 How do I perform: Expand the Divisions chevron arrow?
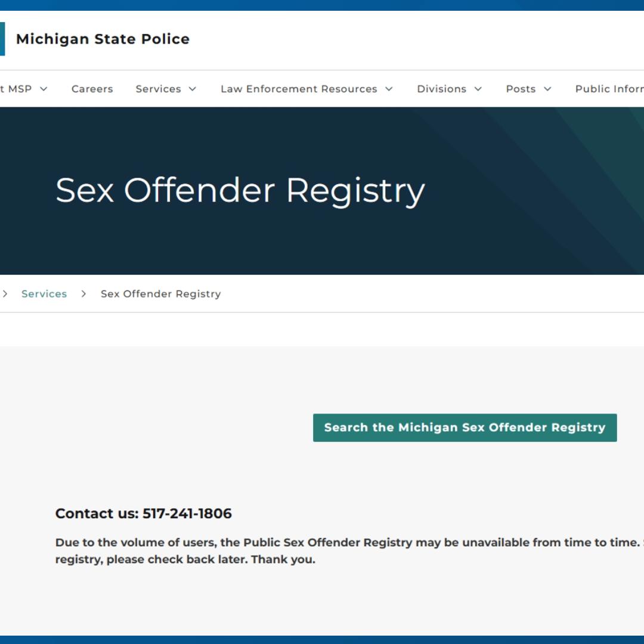[x=478, y=89]
